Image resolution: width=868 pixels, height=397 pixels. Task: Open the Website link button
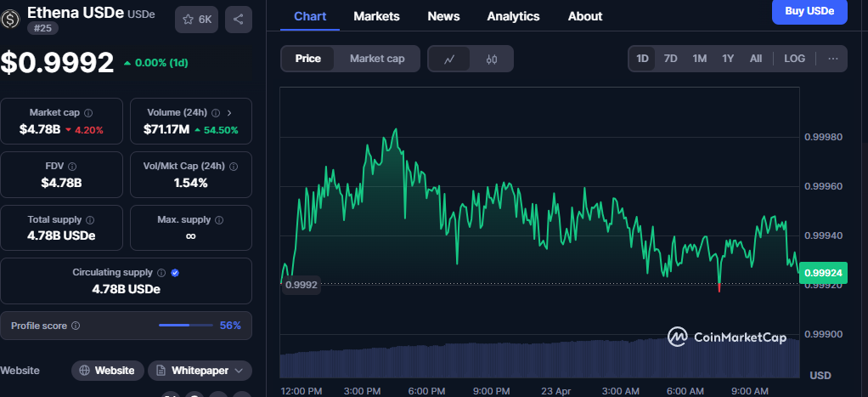click(107, 371)
